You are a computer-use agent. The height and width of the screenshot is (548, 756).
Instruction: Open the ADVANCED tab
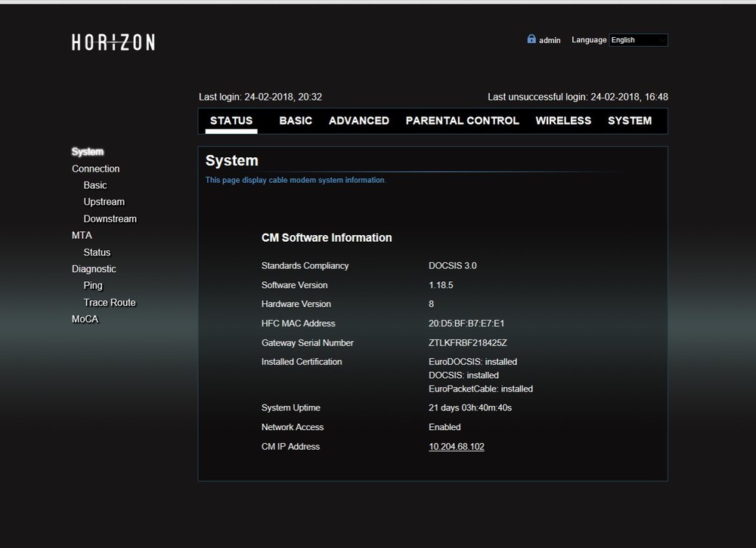click(x=359, y=121)
